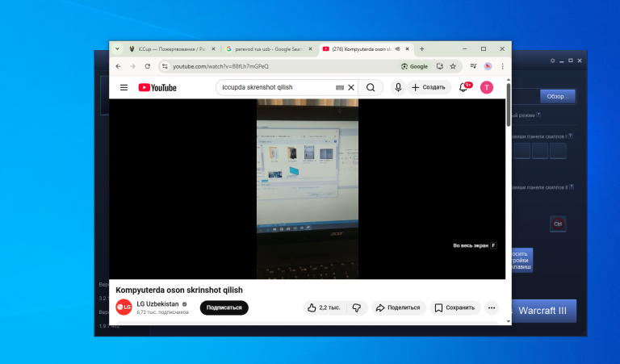Screen dimensions: 620x364
Task: Click the video title Kompyuterda oson skrinshot qilish
Action: (x=179, y=290)
